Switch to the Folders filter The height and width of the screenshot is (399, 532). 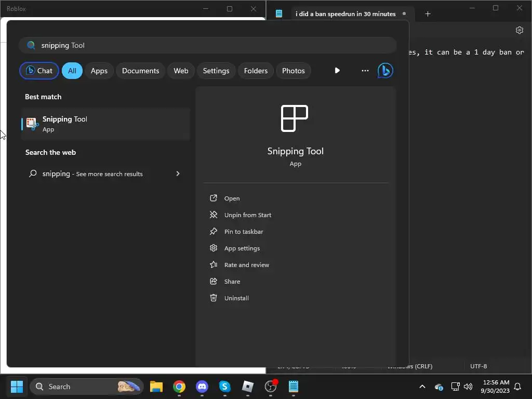click(x=256, y=71)
